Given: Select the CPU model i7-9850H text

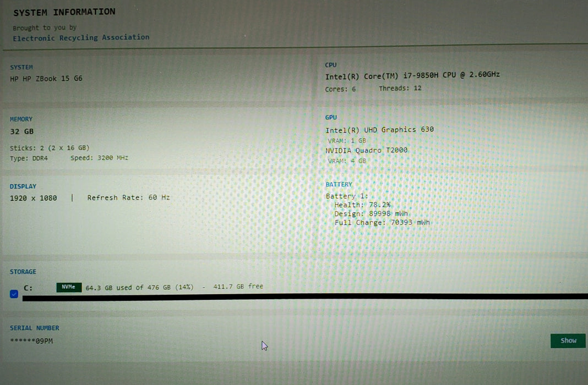Looking at the screenshot, I should pyautogui.click(x=412, y=76).
